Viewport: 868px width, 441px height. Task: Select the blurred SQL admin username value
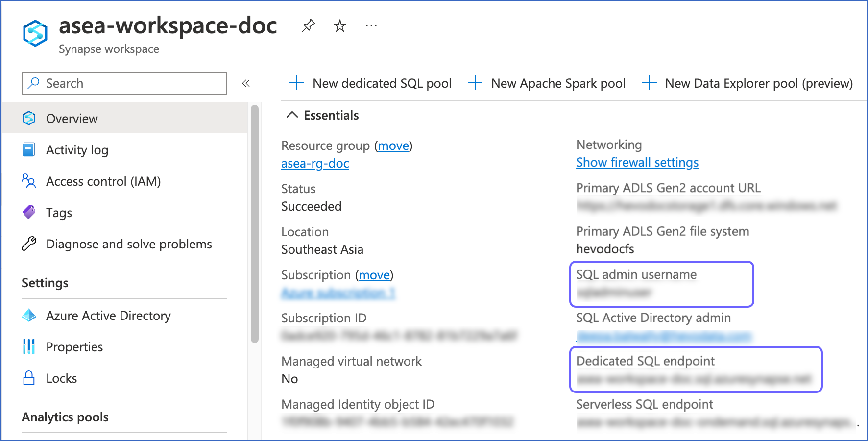pos(614,293)
